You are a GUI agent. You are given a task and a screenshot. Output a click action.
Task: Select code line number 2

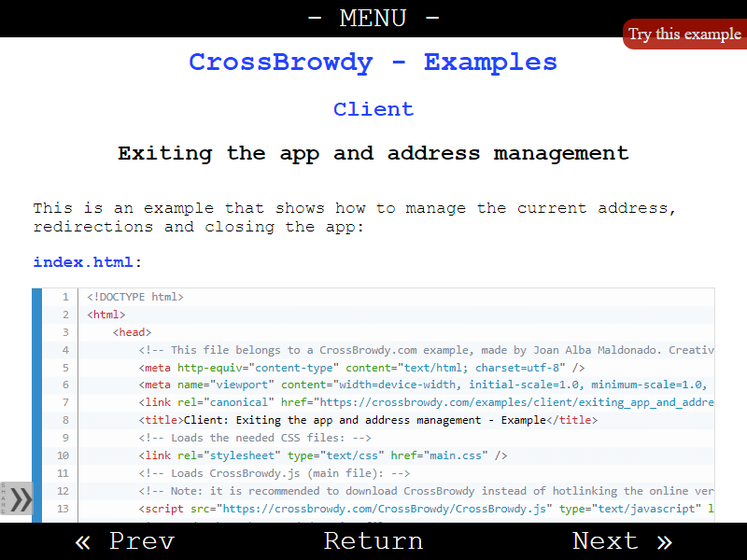pos(65,315)
